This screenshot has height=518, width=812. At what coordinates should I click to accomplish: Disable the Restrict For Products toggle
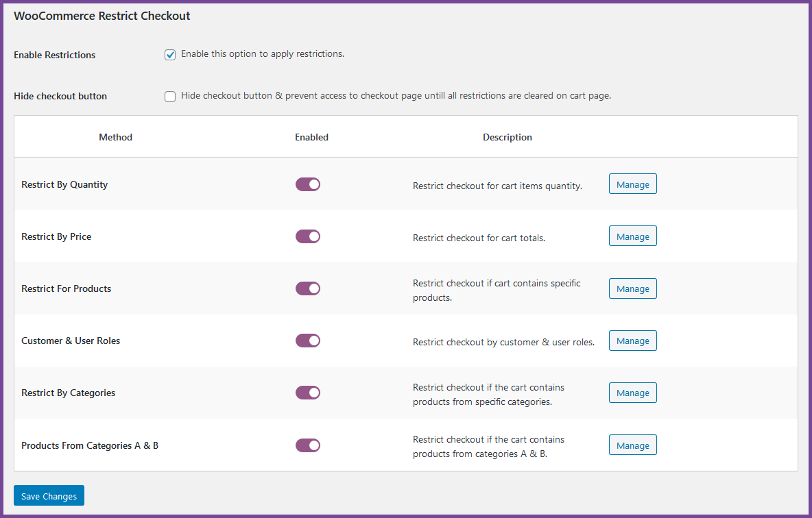point(308,288)
